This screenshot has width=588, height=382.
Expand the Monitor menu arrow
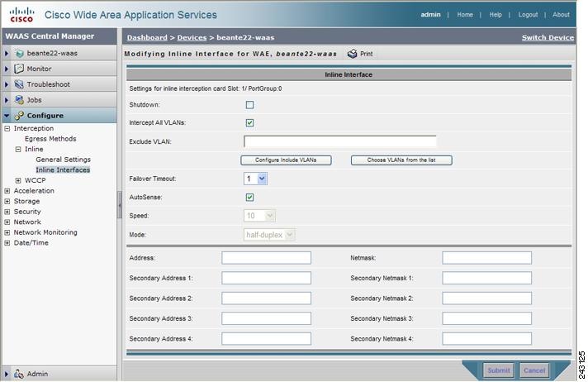point(7,69)
